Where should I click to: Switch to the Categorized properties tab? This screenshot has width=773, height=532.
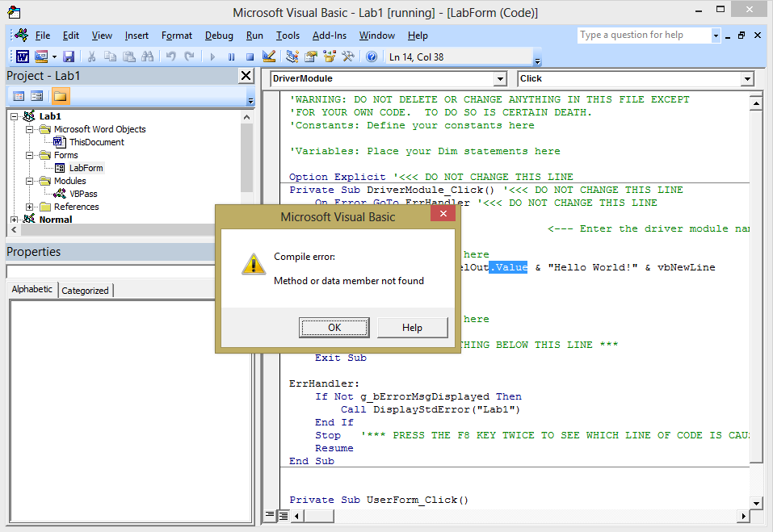point(85,291)
